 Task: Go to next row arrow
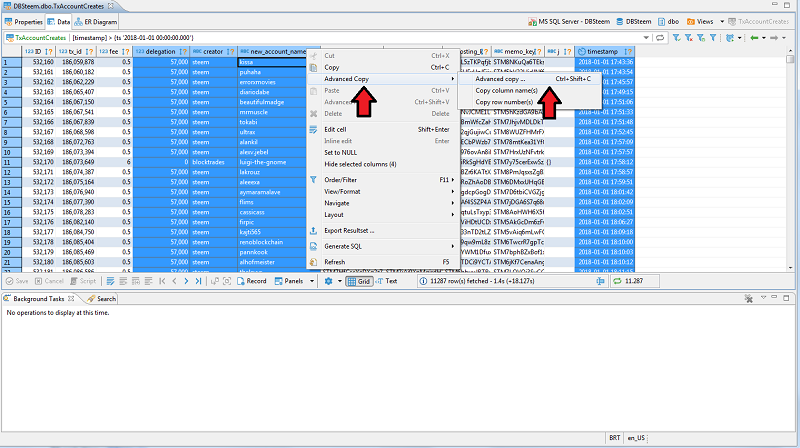[x=186, y=281]
